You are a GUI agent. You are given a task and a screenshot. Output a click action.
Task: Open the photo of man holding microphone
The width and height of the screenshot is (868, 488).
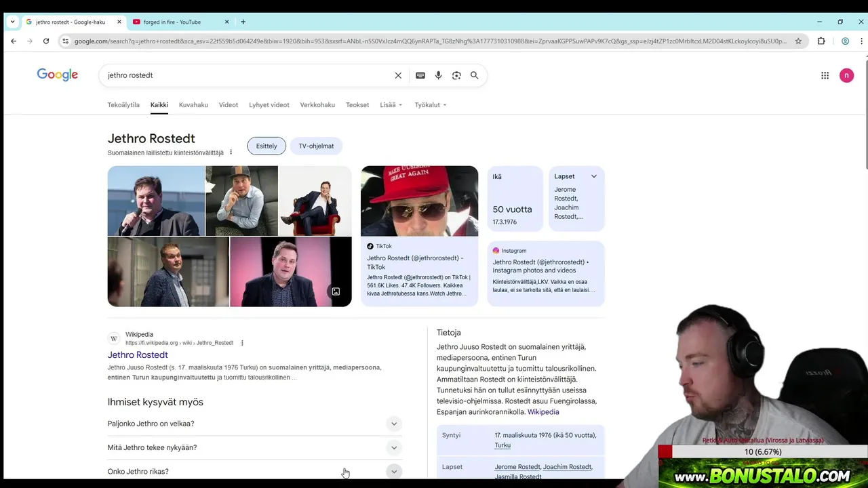(x=156, y=201)
